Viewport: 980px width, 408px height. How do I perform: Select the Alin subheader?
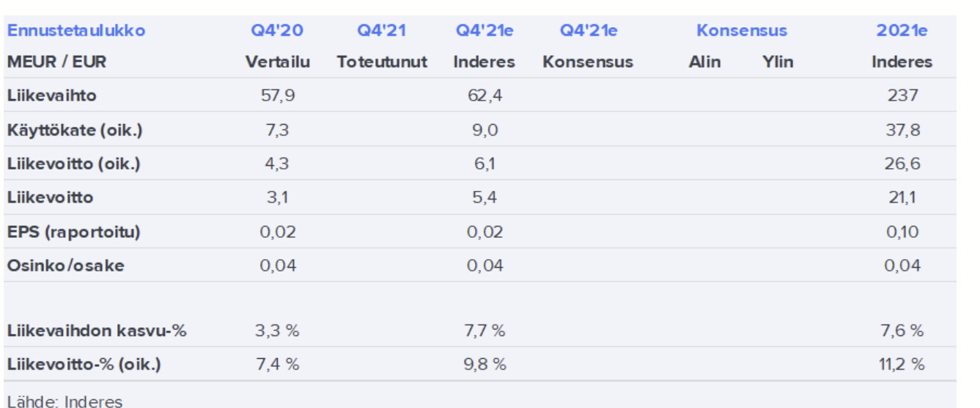pos(704,62)
